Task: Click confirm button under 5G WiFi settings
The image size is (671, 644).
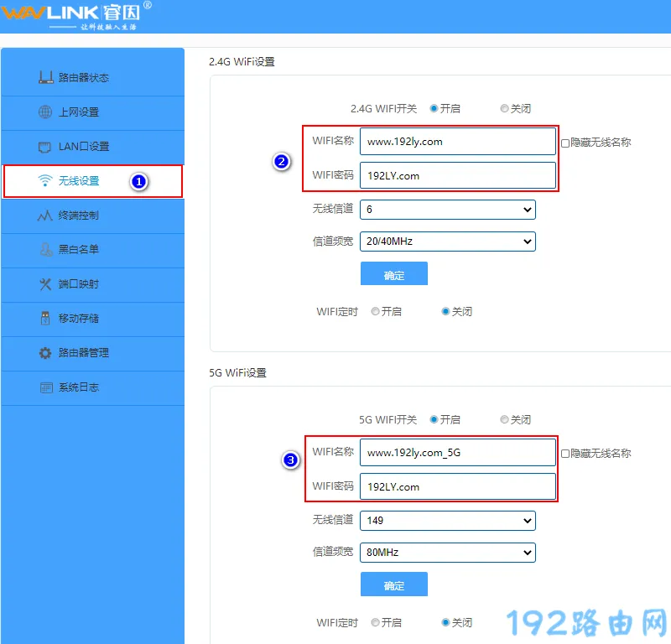Action: 393,585
